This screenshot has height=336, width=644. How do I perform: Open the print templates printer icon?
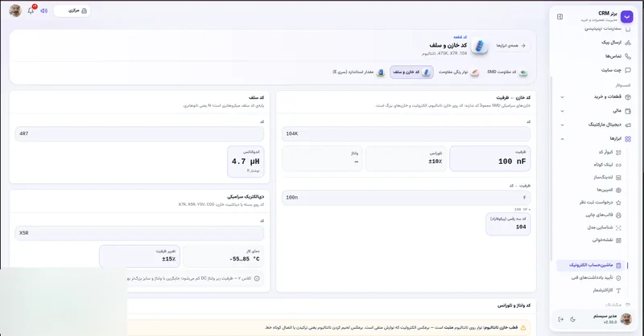[618, 215]
